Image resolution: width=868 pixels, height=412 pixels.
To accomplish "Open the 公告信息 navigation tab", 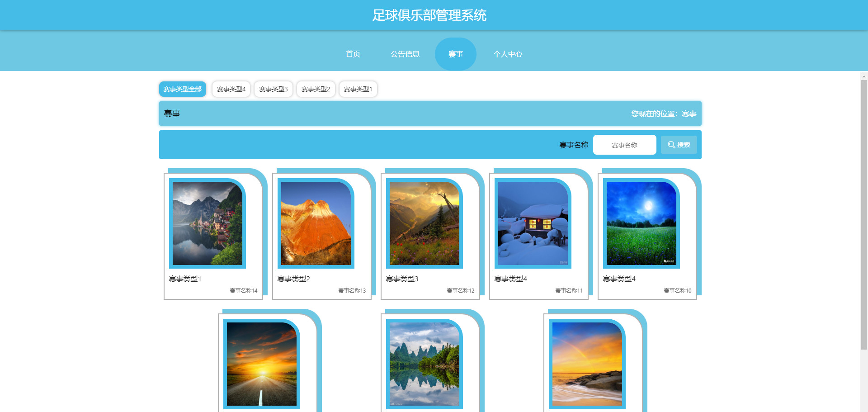I will pyautogui.click(x=405, y=54).
